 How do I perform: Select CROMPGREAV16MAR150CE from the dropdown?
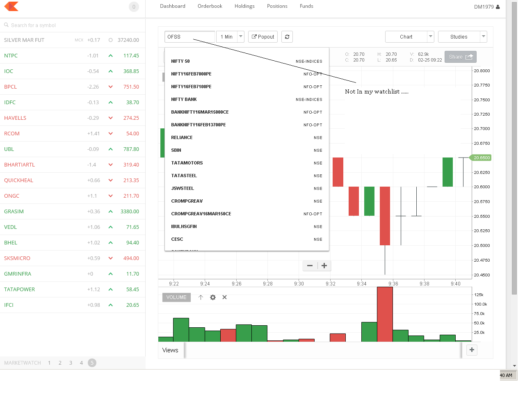[247, 214]
